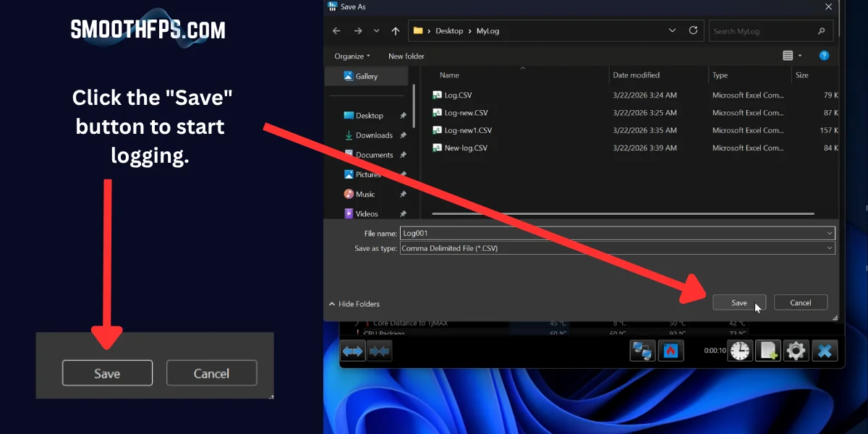The image size is (868, 434).
Task: Click the New folder button
Action: click(x=406, y=56)
